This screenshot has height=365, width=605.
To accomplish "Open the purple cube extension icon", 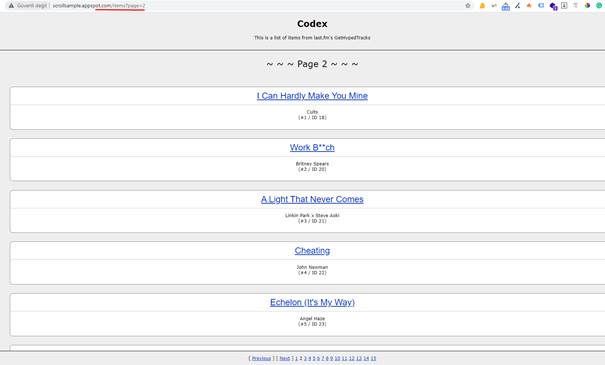I will pos(553,6).
